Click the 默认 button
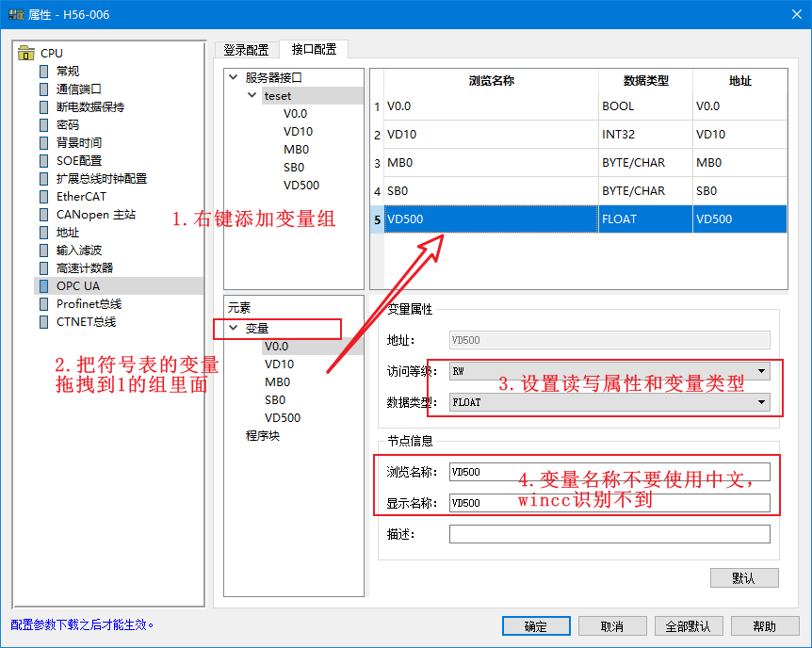This screenshot has width=812, height=648. pyautogui.click(x=744, y=578)
